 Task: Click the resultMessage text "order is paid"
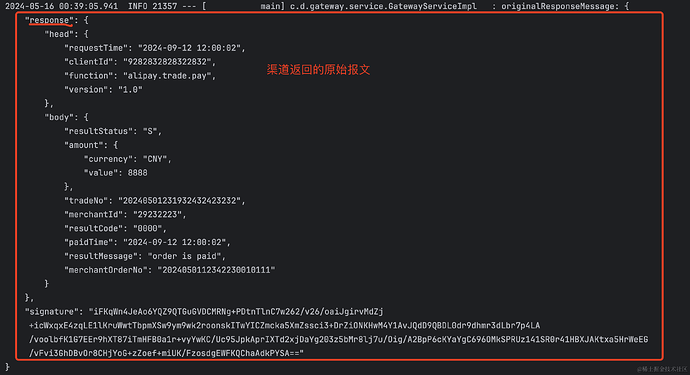(x=184, y=256)
